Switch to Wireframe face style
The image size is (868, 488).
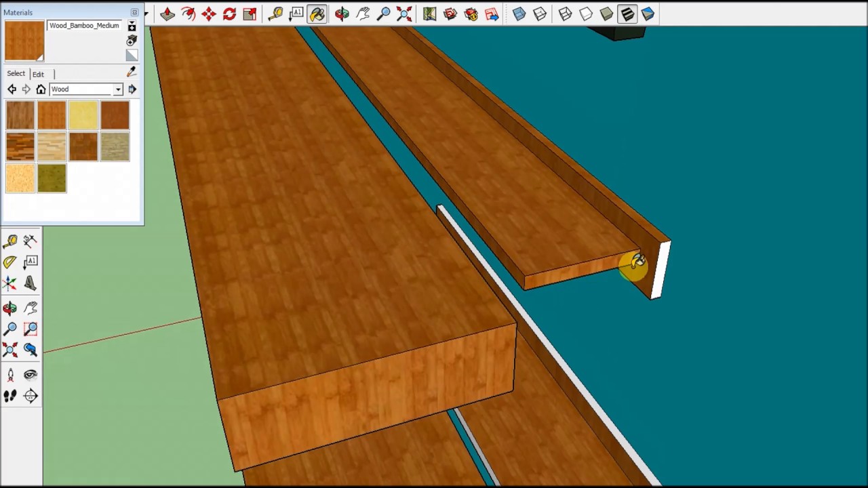coord(565,14)
